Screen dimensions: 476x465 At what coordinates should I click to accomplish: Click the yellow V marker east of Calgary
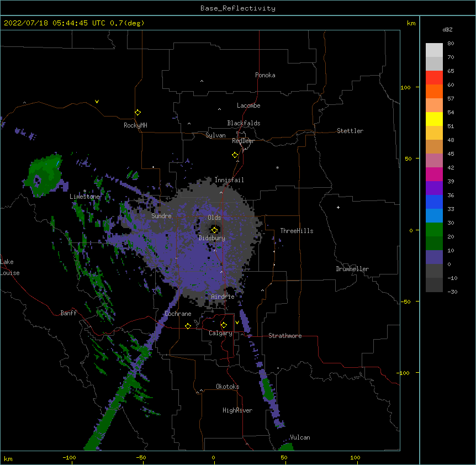pyautogui.click(x=237, y=323)
